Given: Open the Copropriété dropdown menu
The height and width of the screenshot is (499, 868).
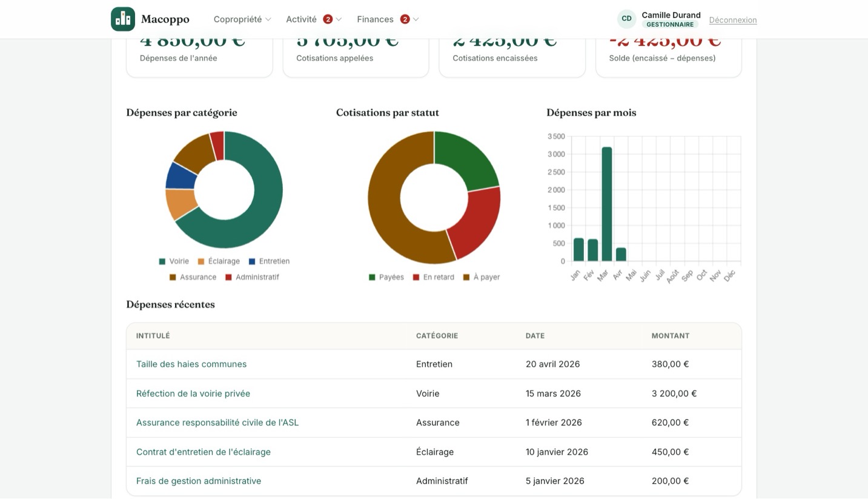Looking at the screenshot, I should [x=242, y=19].
